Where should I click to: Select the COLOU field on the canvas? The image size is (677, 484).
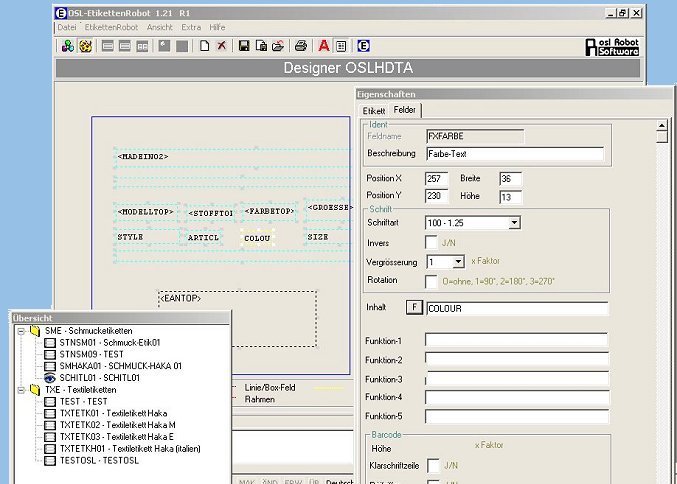tap(257, 238)
